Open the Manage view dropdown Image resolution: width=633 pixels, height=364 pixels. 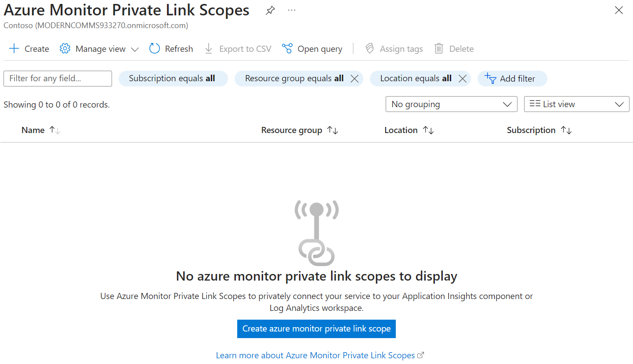point(99,49)
